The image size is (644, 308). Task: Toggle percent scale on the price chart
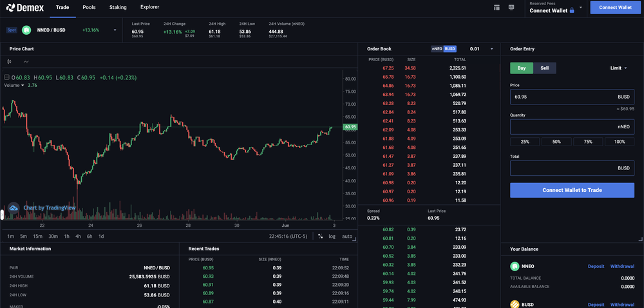[x=320, y=236]
